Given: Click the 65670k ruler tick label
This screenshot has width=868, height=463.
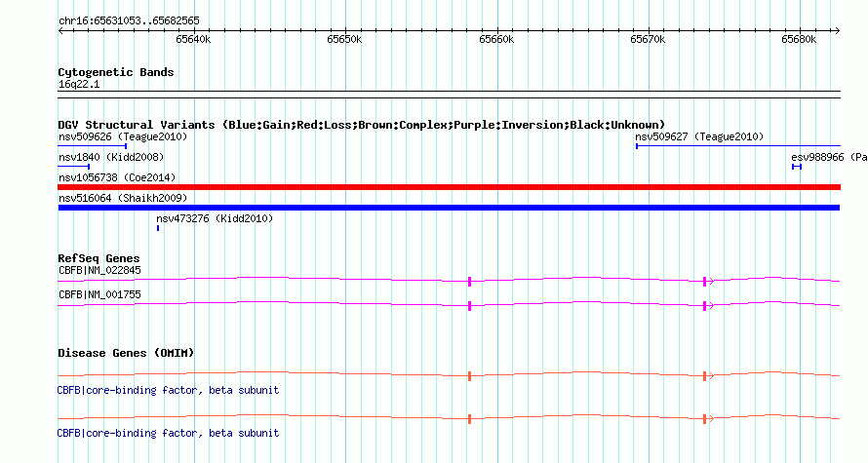Looking at the screenshot, I should tap(648, 39).
